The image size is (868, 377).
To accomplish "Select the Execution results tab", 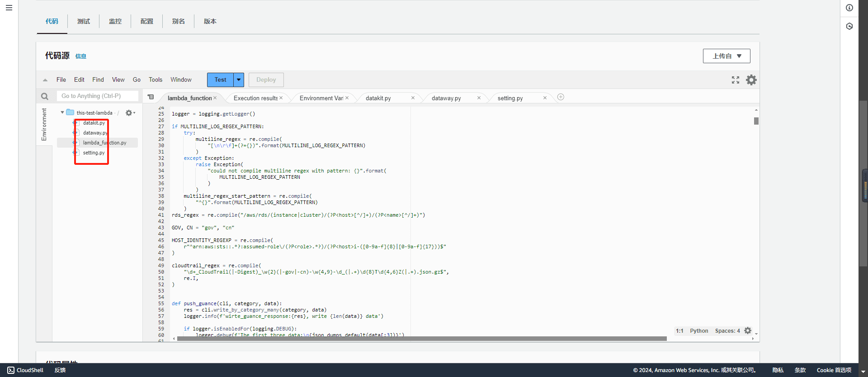I will point(255,98).
